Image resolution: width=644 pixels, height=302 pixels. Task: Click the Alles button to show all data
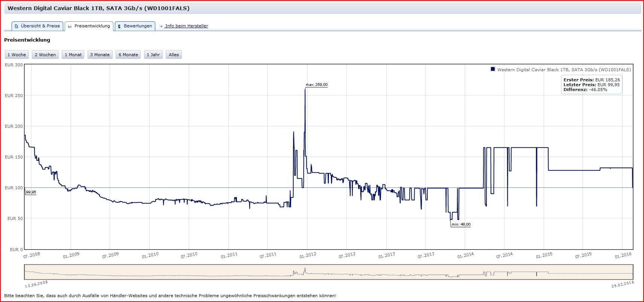pyautogui.click(x=174, y=55)
